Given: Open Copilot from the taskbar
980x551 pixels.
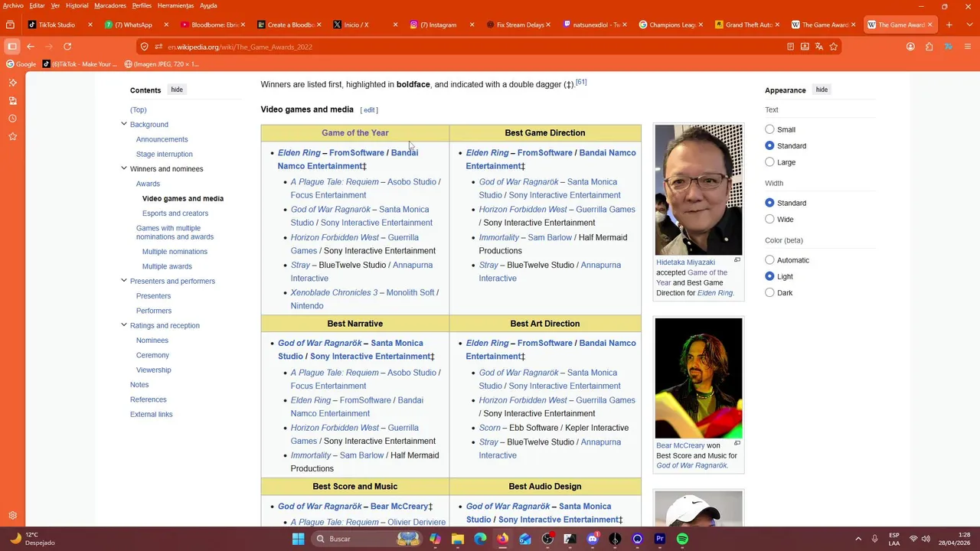Looking at the screenshot, I should tap(435, 539).
